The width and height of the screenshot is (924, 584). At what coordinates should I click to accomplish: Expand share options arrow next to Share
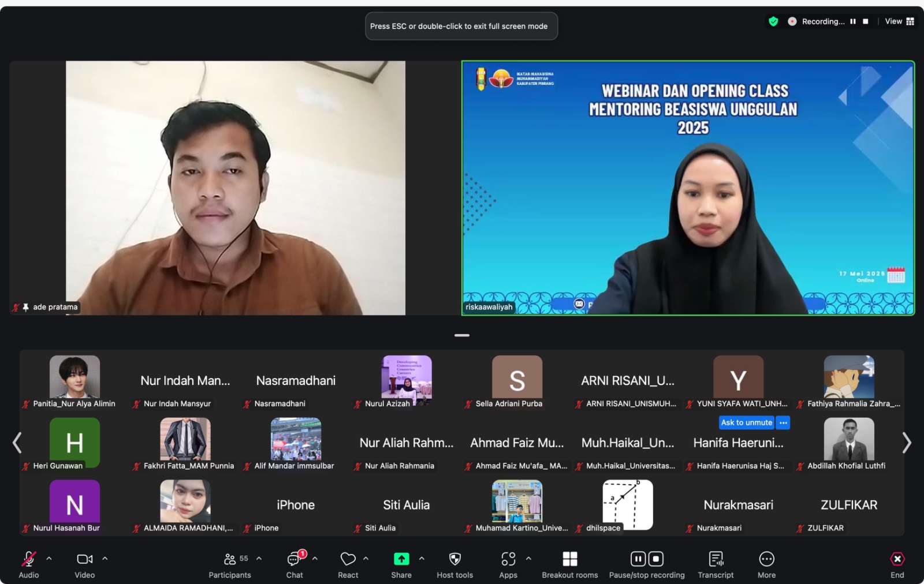pyautogui.click(x=422, y=559)
